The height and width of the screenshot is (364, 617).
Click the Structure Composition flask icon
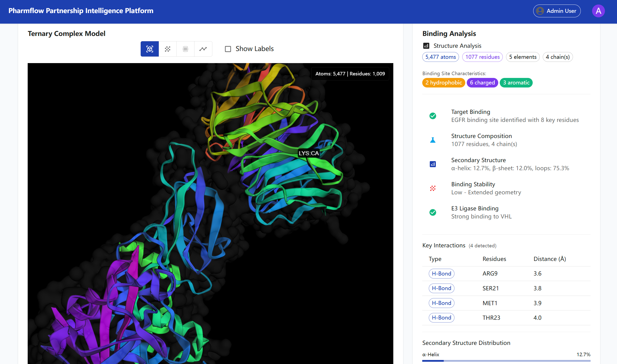433,140
